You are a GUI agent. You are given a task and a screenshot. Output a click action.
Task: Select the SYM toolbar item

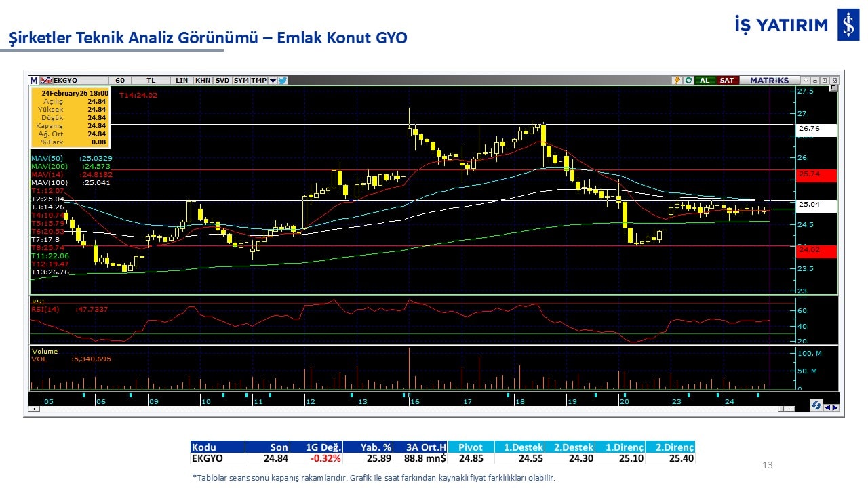pyautogui.click(x=241, y=80)
